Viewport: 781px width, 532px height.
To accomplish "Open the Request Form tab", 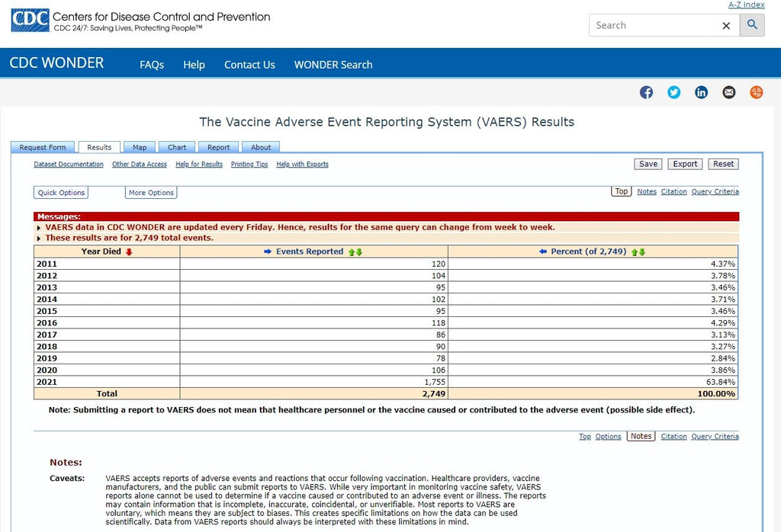I will point(43,147).
